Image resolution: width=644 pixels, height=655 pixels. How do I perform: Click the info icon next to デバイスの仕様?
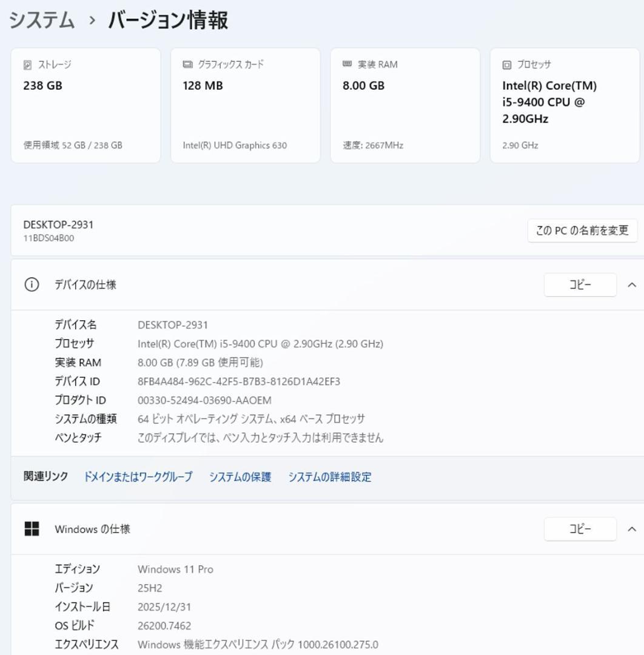(x=31, y=283)
